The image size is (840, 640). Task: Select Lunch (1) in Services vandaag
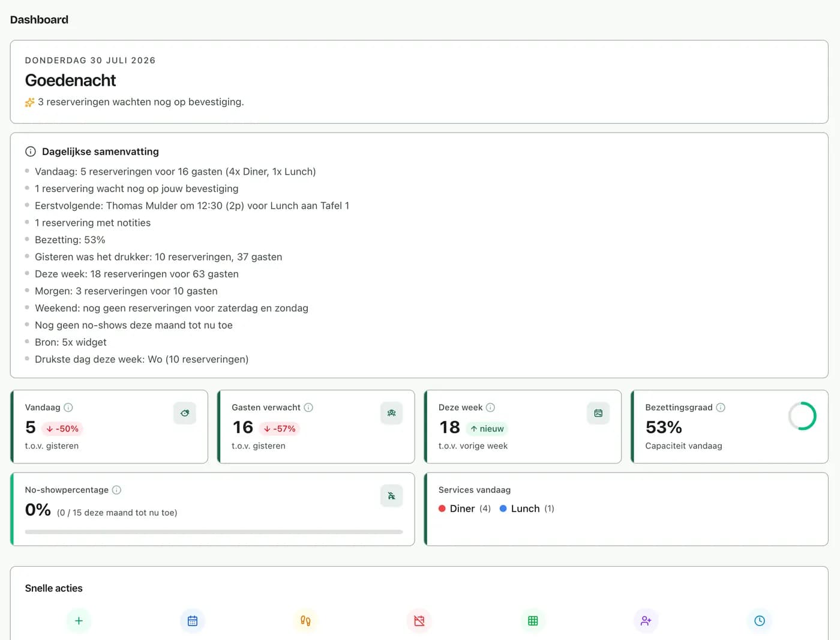(527, 509)
